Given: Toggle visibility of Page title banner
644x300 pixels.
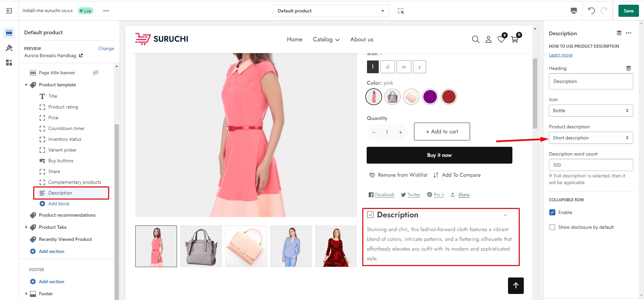Looking at the screenshot, I should (x=96, y=73).
